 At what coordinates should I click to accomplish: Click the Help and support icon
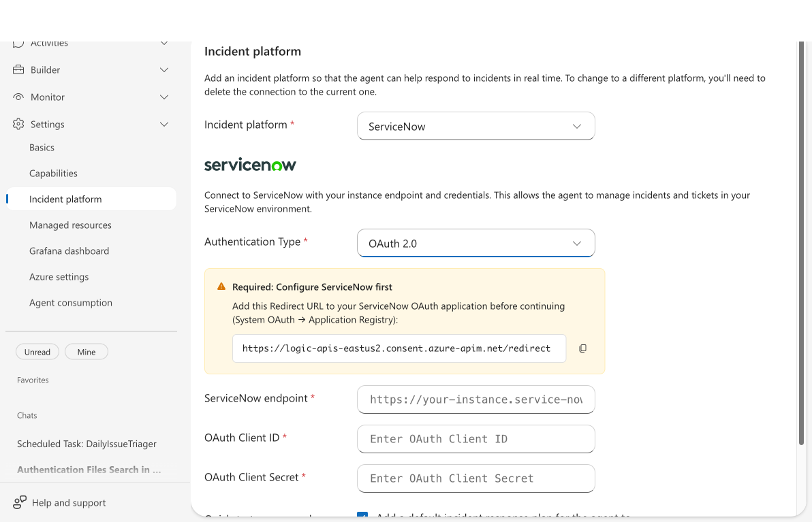coord(20,502)
